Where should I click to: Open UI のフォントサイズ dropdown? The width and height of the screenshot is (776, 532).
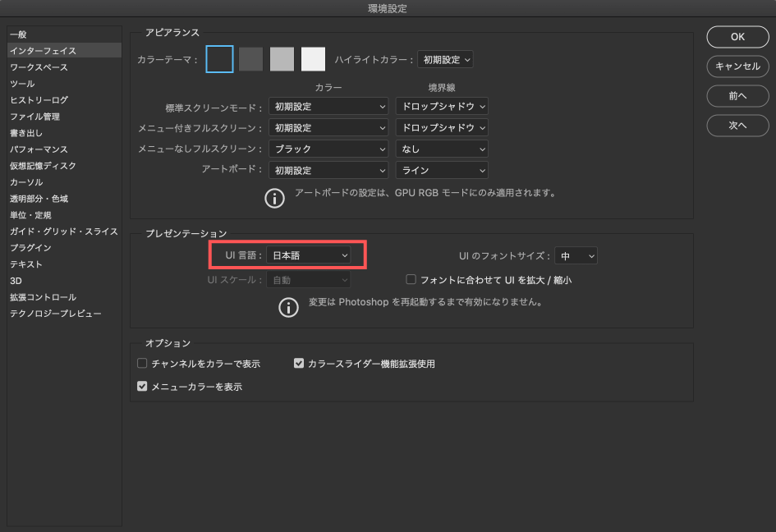click(576, 256)
